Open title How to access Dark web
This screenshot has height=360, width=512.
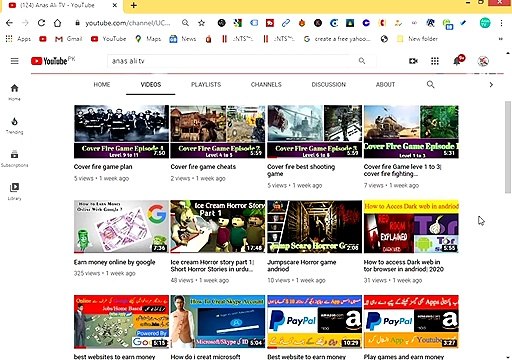pyautogui.click(x=404, y=265)
